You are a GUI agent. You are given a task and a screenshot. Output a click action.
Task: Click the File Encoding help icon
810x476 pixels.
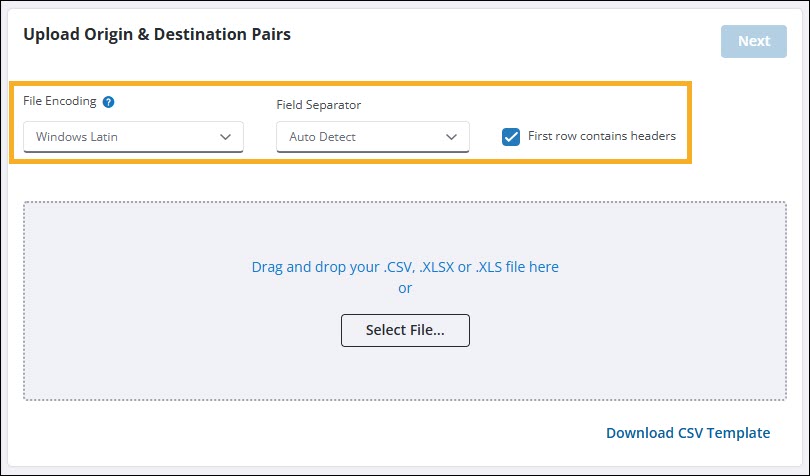[108, 102]
